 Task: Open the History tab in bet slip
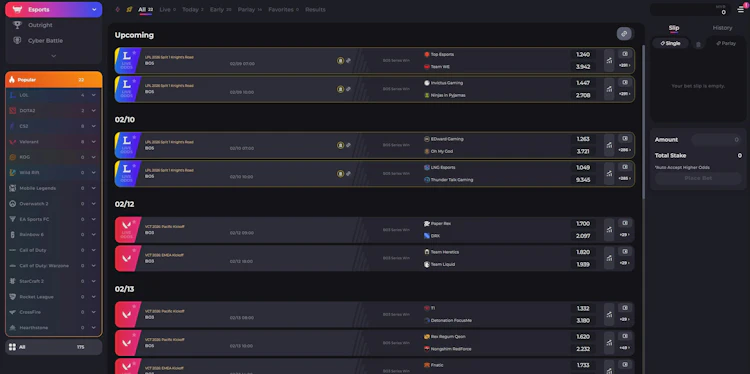pyautogui.click(x=722, y=28)
